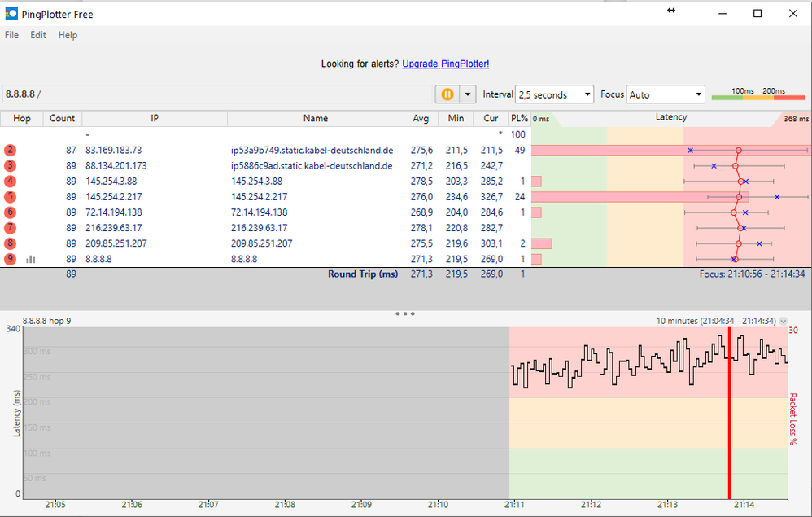Open the Help menu
Image resolution: width=812 pixels, height=517 pixels.
click(x=68, y=35)
